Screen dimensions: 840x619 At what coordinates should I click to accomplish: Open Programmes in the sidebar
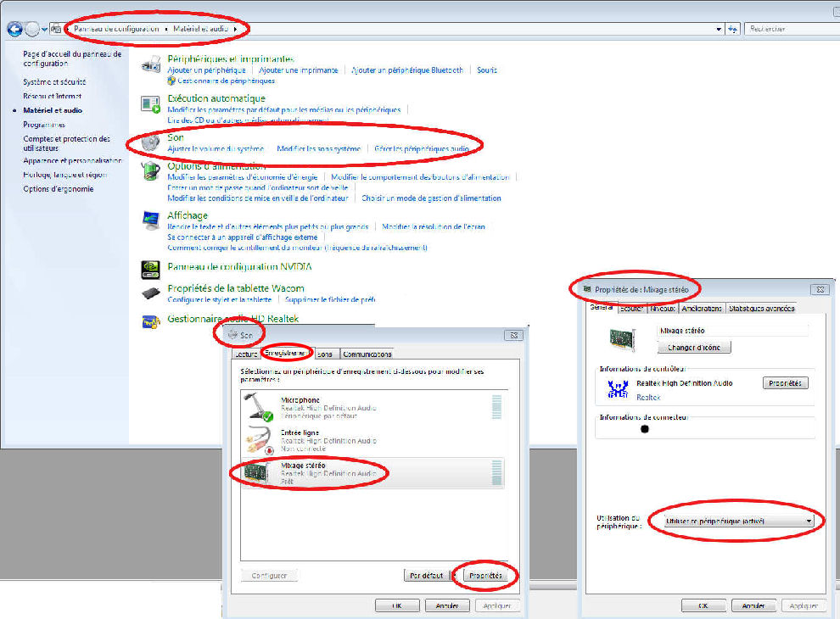(44, 125)
